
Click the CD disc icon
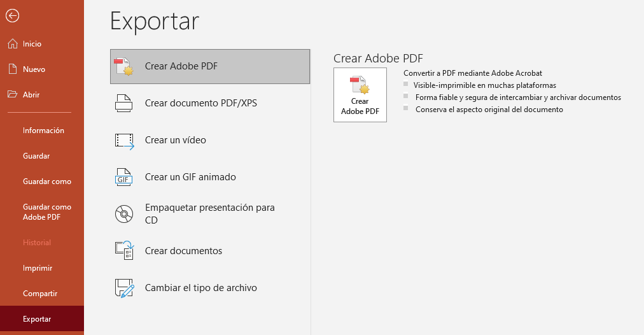click(x=123, y=214)
